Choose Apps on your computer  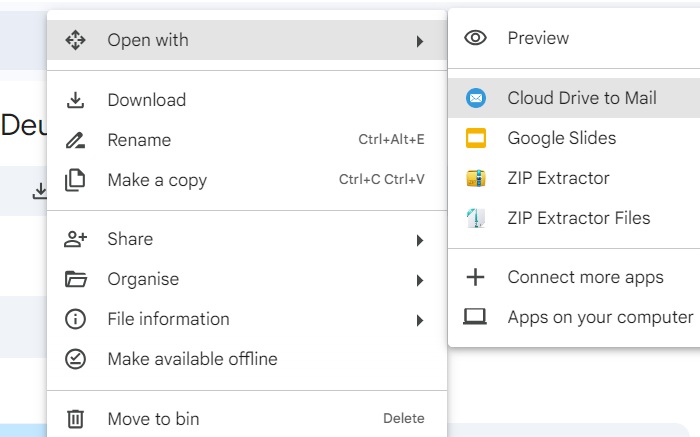click(x=574, y=317)
